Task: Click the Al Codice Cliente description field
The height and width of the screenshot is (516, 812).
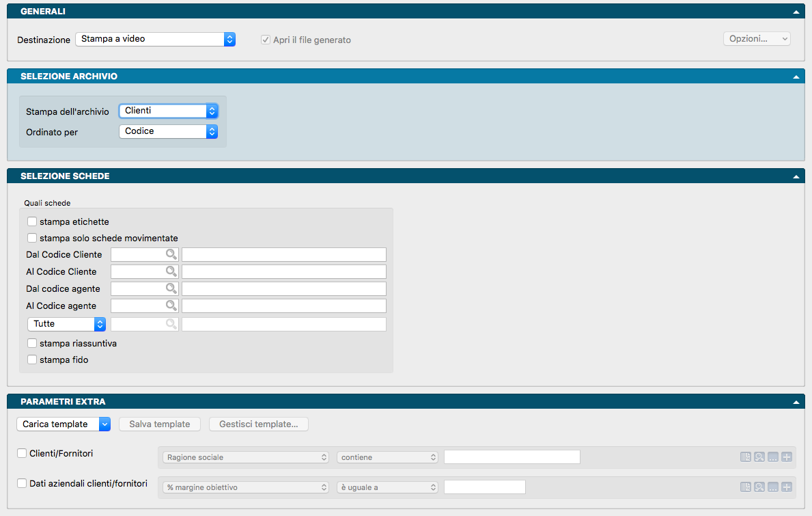Action: [x=283, y=272]
